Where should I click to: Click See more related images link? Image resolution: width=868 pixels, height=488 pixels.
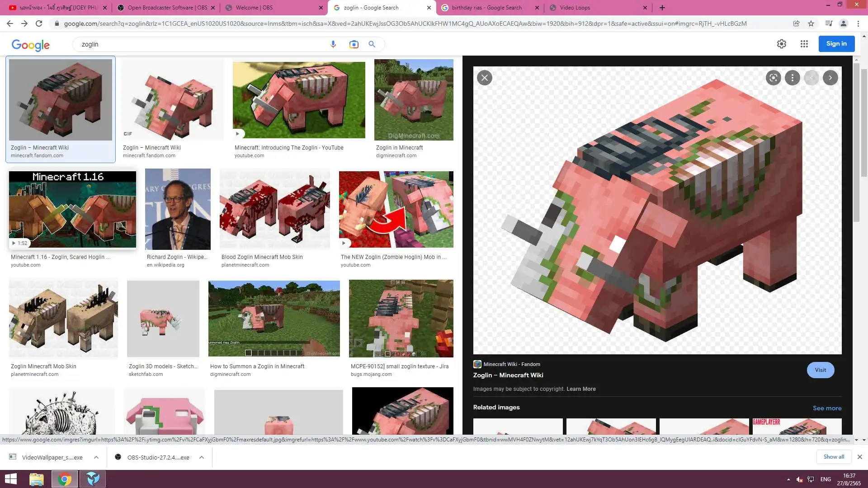coord(827,408)
